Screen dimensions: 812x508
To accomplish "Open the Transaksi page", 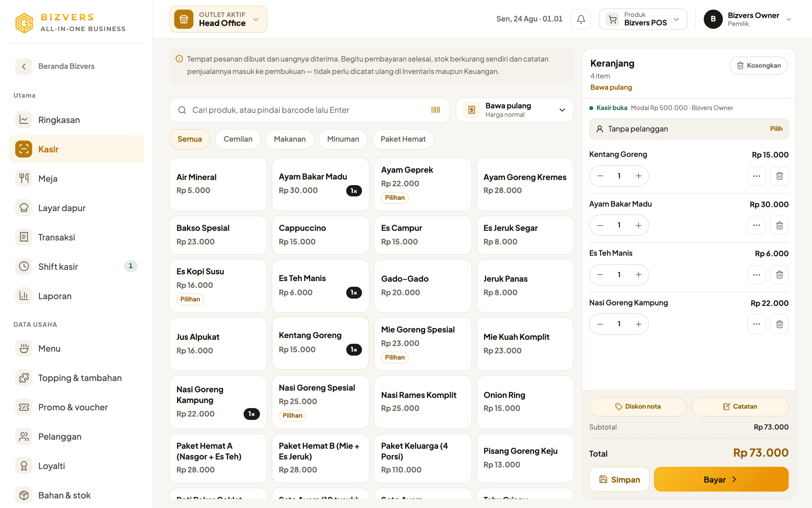I will 76,237.
